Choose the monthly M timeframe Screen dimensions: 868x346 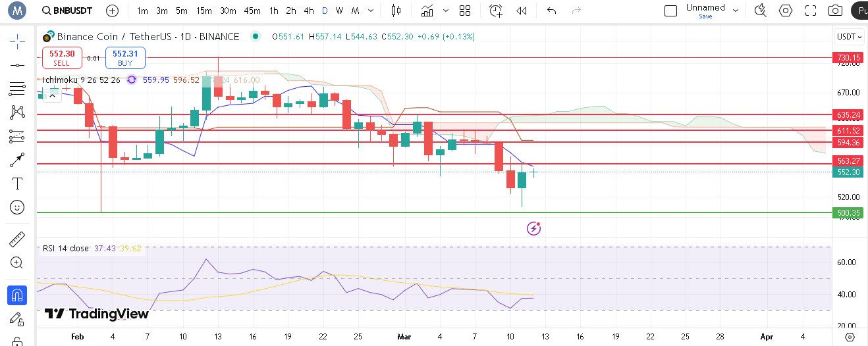355,11
